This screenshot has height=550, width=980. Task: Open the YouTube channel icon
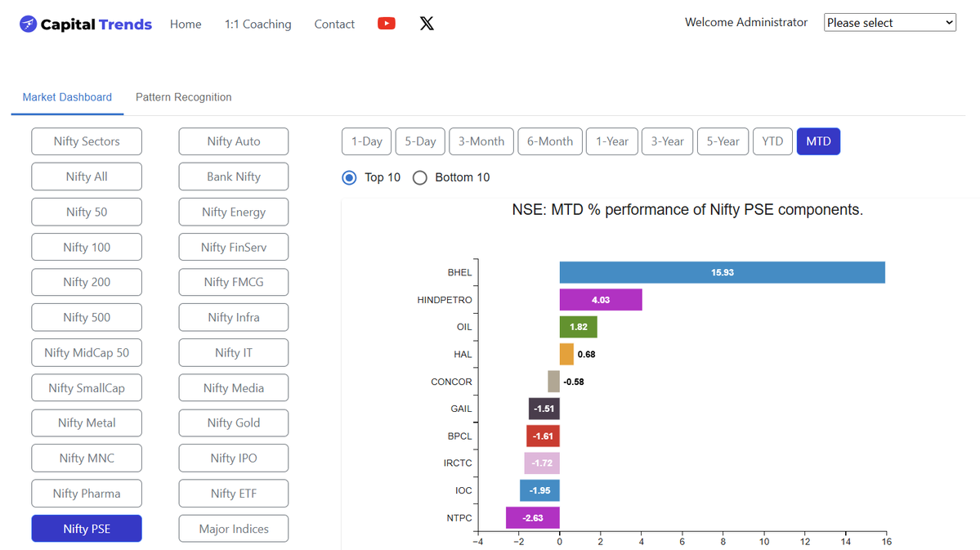(387, 24)
